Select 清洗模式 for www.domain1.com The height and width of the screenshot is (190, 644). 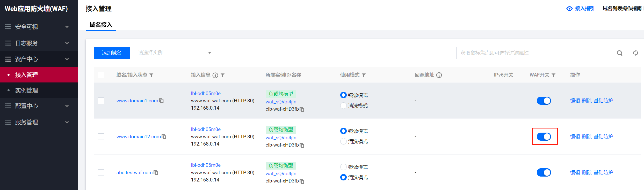343,106
